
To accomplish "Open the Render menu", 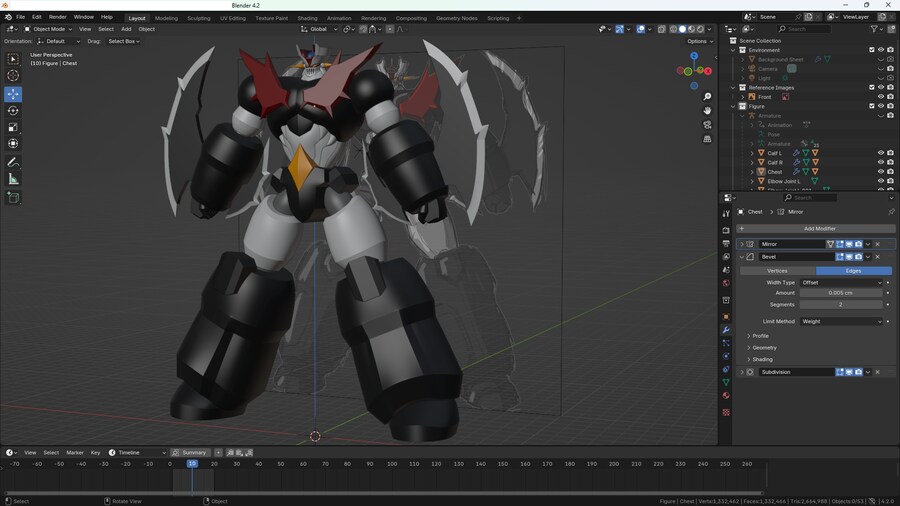I will click(57, 17).
